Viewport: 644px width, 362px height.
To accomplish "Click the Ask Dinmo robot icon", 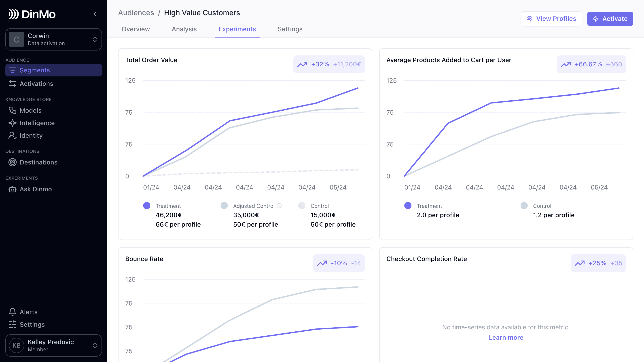I will click(13, 189).
